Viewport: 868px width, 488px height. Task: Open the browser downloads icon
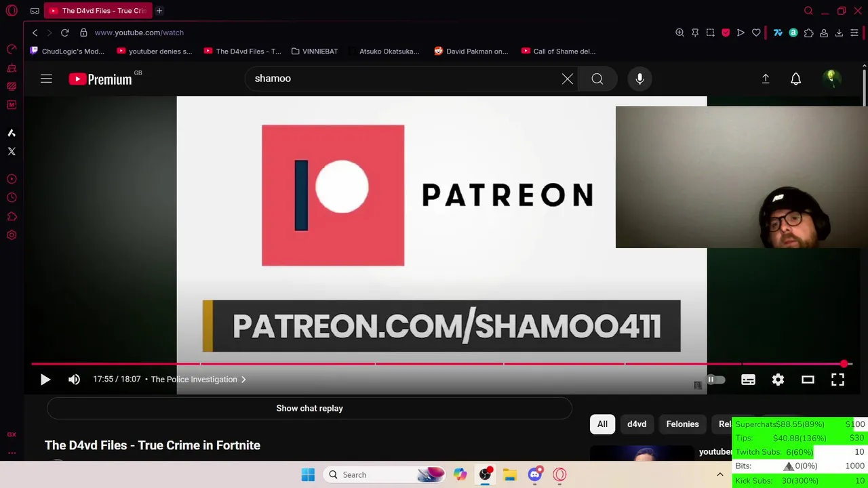tap(839, 33)
